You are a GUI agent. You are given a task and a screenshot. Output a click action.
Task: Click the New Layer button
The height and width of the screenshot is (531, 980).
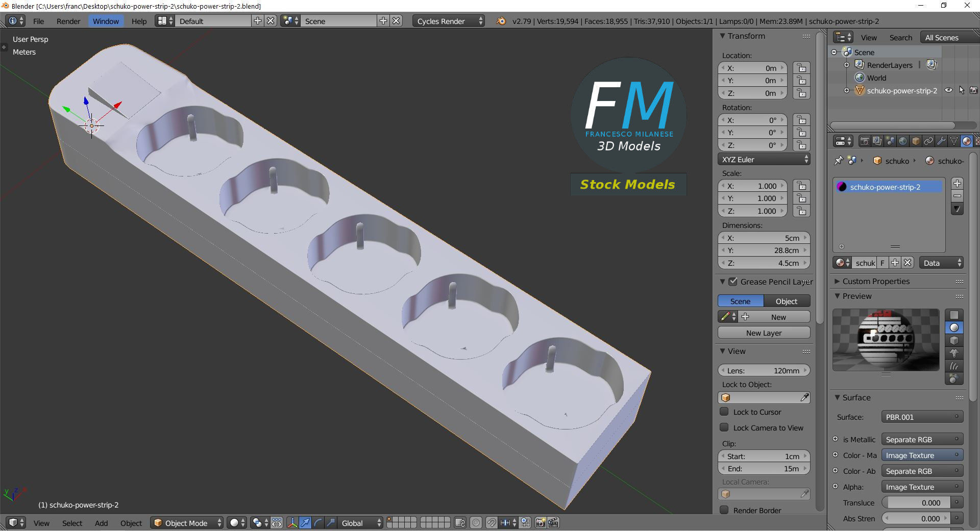(x=764, y=333)
